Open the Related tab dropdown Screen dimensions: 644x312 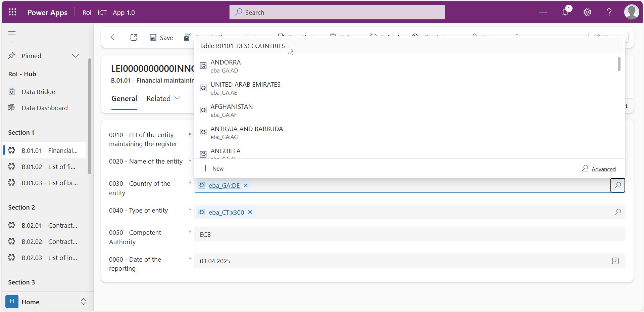163,98
